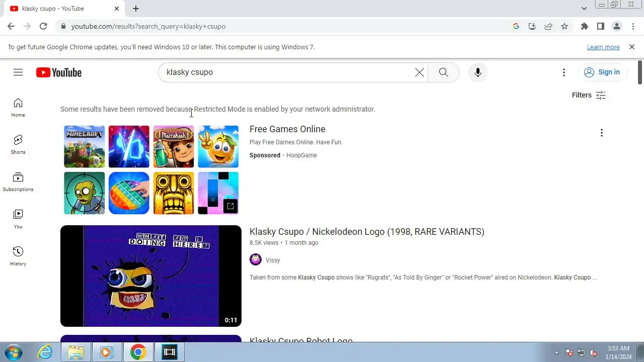Open Chrome extensions puzzle icon
644x362 pixels.
coord(584,26)
